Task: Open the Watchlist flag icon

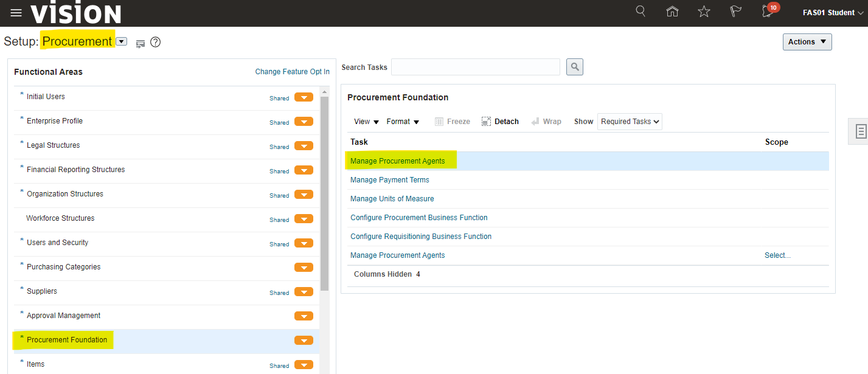Action: coord(735,12)
